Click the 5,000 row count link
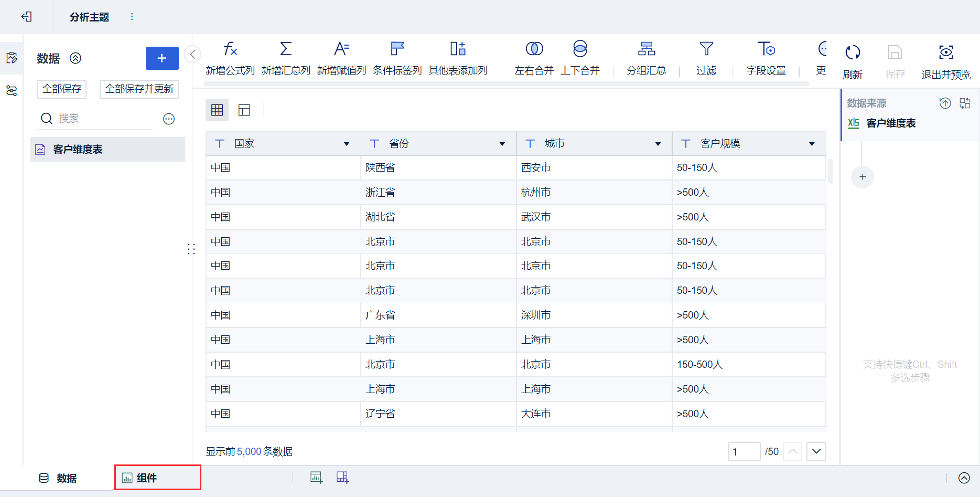Screen dimensions: 980x497 pos(249,452)
